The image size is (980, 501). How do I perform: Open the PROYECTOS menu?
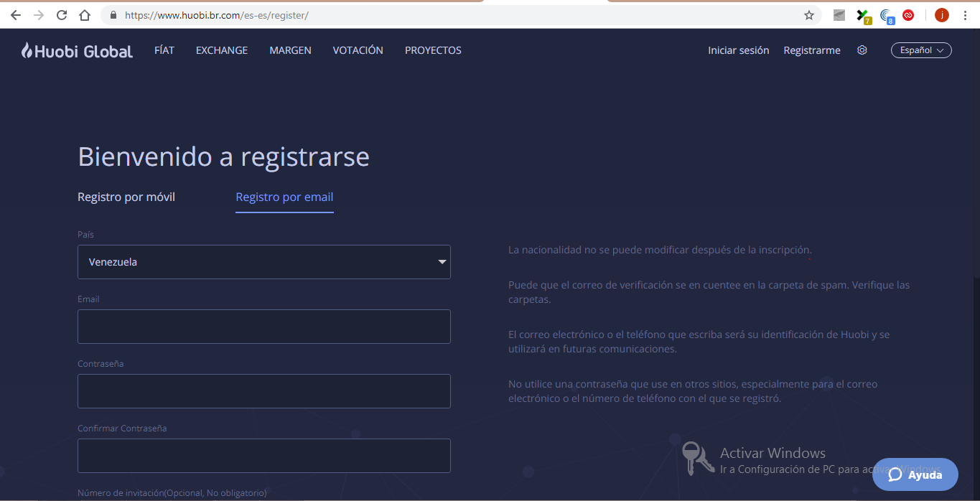433,50
